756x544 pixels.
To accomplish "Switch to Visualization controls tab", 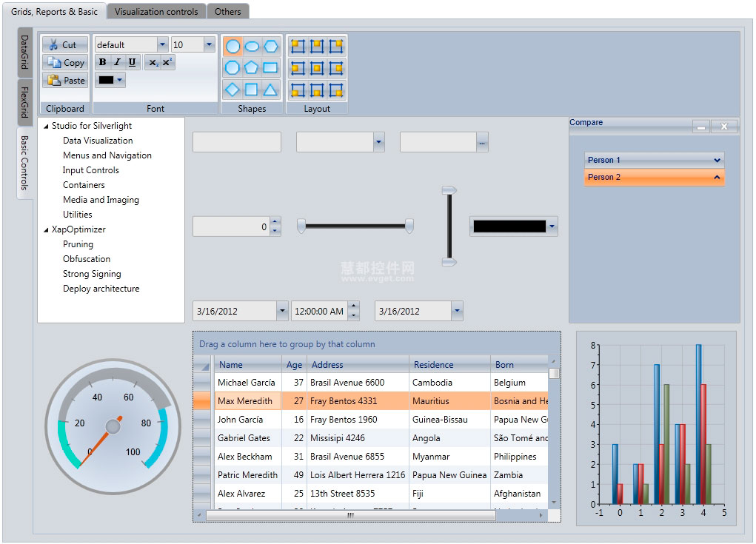I will click(x=156, y=12).
